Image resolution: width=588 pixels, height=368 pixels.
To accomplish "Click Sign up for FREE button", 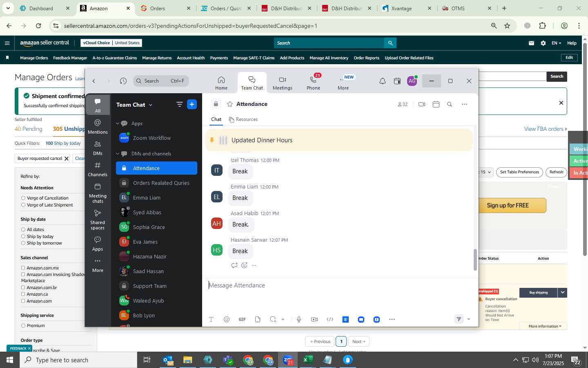I will tap(508, 205).
